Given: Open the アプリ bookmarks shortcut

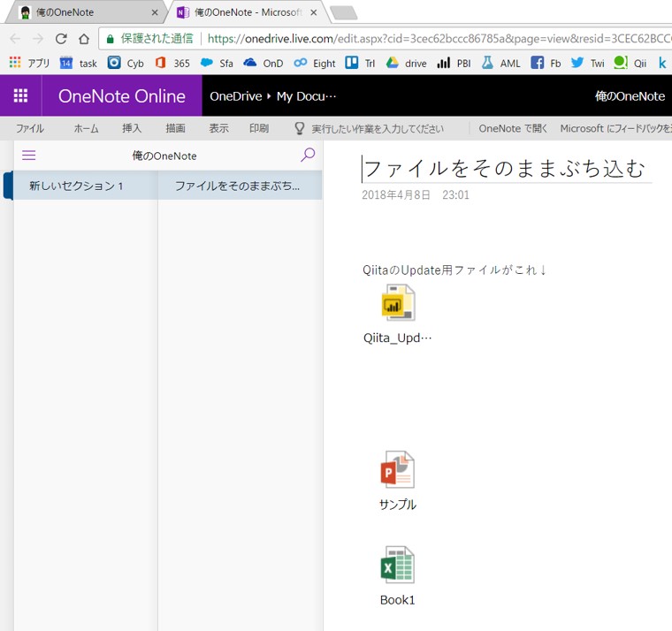Looking at the screenshot, I should [x=29, y=63].
